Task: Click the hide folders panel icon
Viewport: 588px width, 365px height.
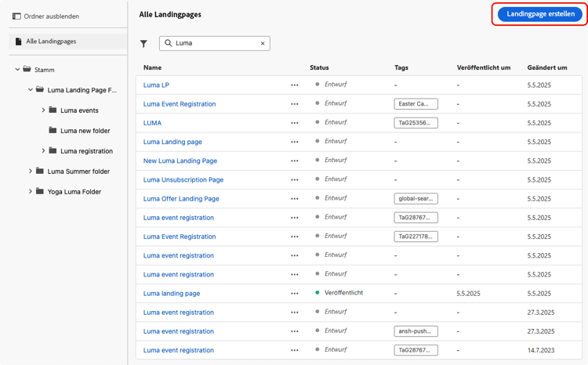Action: tap(16, 16)
